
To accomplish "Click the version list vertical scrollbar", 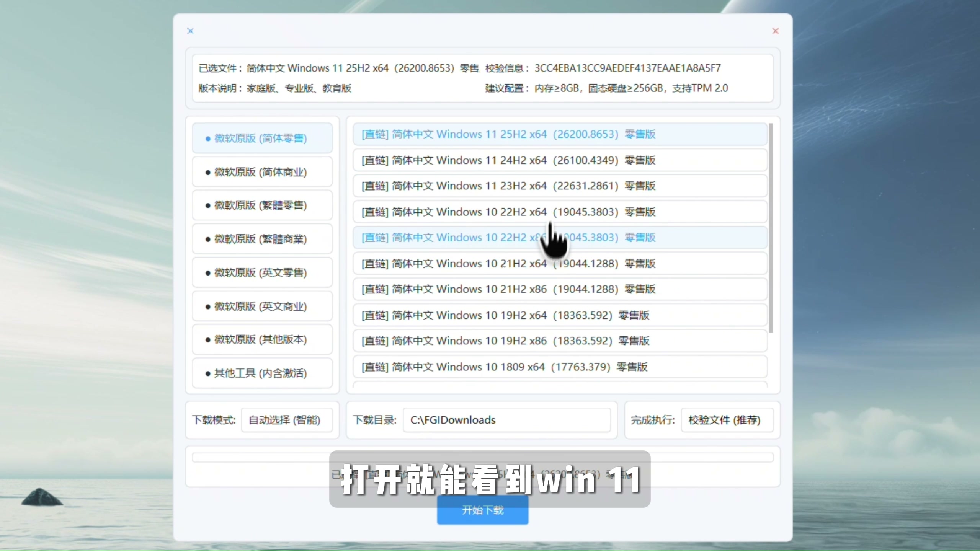I will [771, 228].
